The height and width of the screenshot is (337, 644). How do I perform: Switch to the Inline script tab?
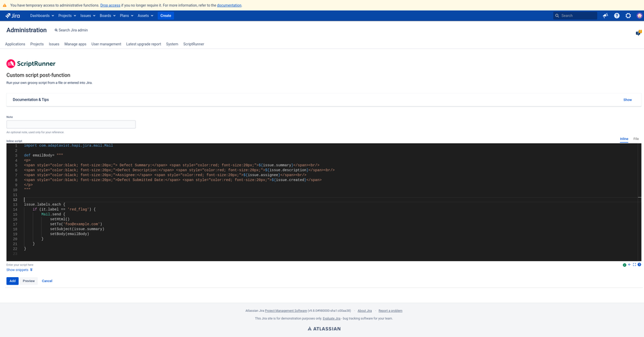click(x=624, y=139)
